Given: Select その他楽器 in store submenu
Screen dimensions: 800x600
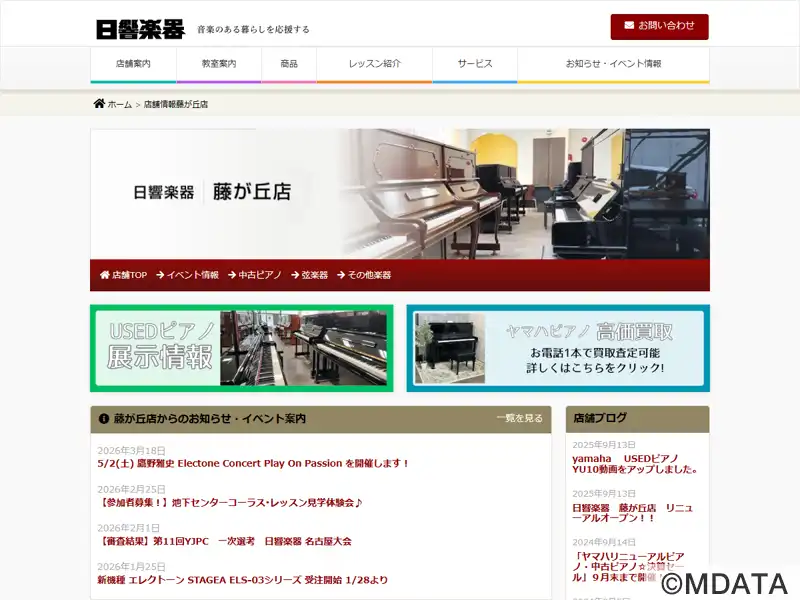Looking at the screenshot, I should 364,275.
